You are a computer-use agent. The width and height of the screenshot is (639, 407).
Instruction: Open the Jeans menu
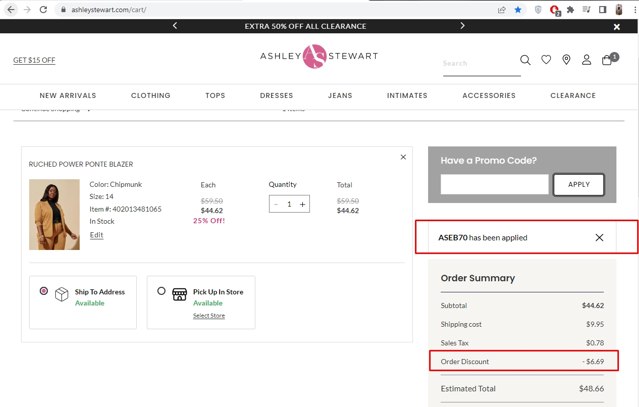(x=340, y=95)
